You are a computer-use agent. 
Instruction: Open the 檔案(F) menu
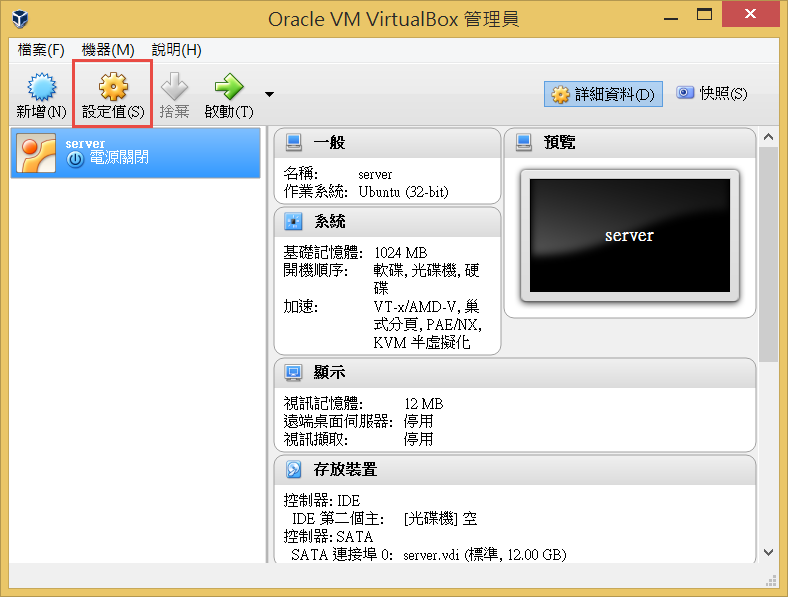(x=41, y=50)
